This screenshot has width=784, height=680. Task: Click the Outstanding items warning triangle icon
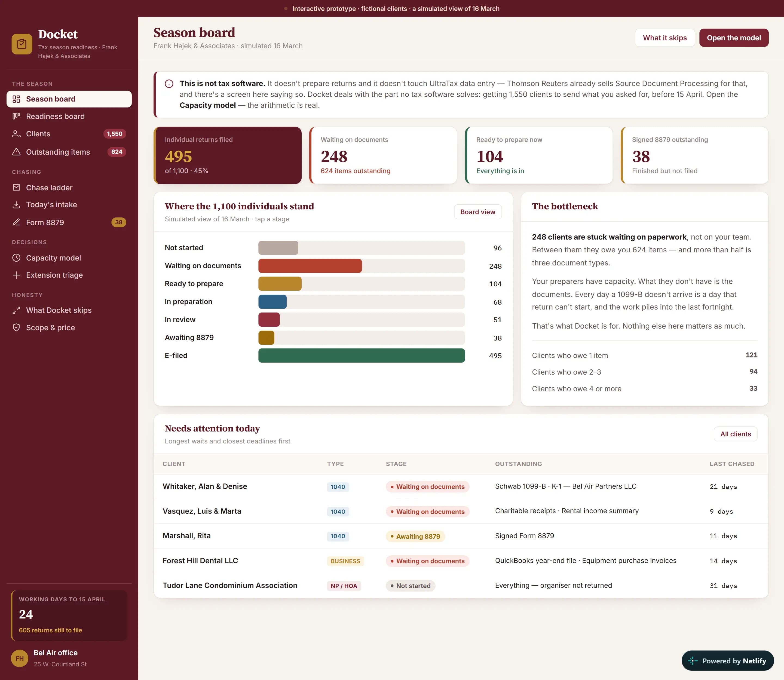(x=16, y=152)
